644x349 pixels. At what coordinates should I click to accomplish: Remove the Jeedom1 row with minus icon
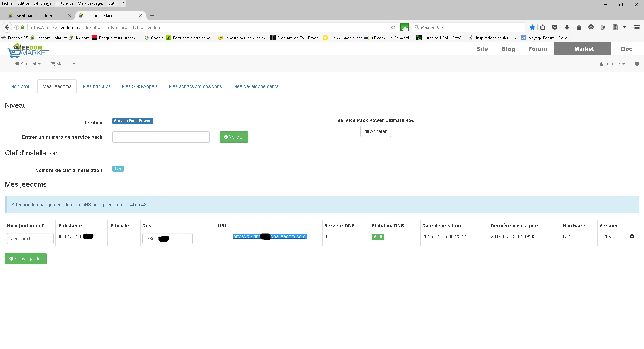pos(632,236)
